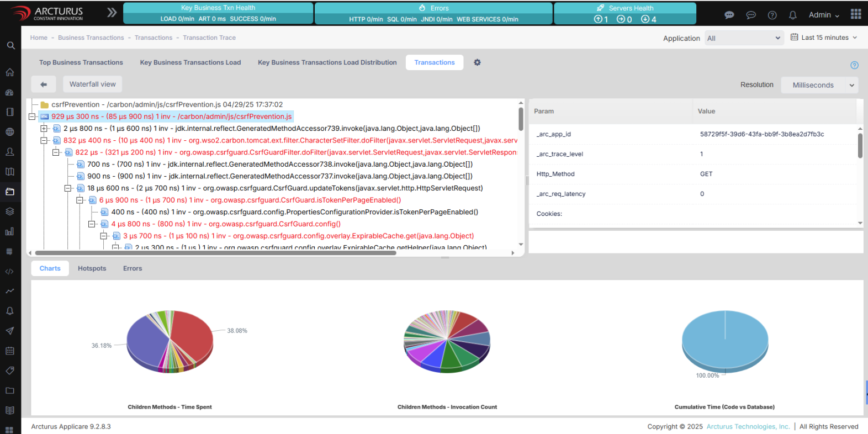Switch to the Errors tab below the tree
868x434 pixels.
(133, 268)
